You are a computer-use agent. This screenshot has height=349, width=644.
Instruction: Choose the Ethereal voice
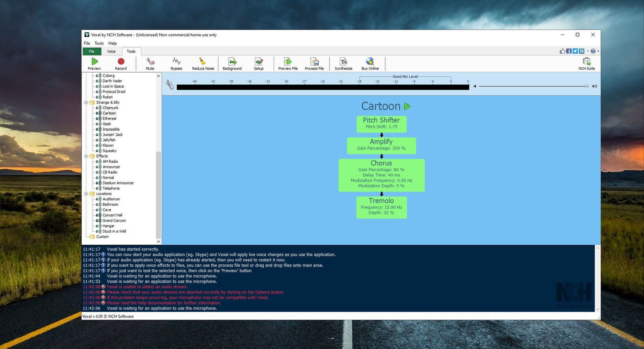point(109,118)
